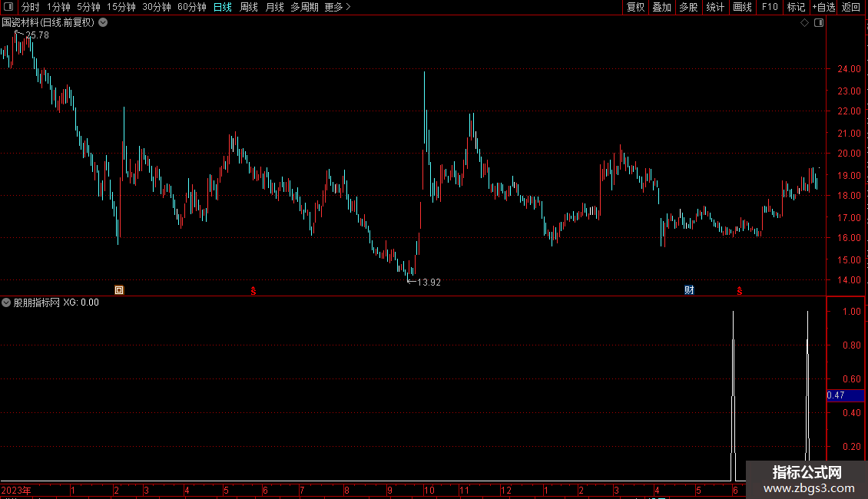Click the 国瓷材料(日线.前复权) chart title
The width and height of the screenshot is (868, 499).
48,23
